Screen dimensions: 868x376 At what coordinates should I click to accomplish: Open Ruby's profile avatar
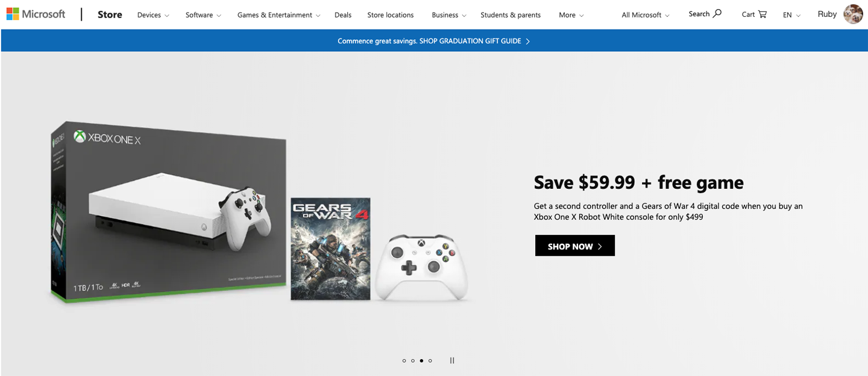click(x=853, y=14)
